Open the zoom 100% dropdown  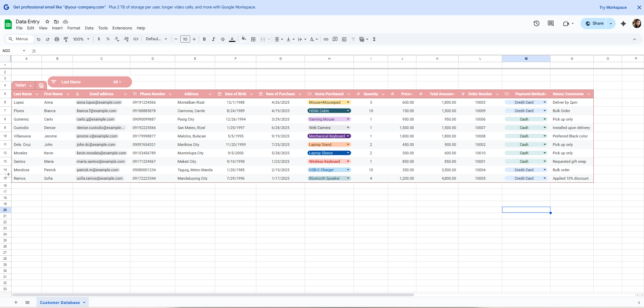[x=81, y=39]
